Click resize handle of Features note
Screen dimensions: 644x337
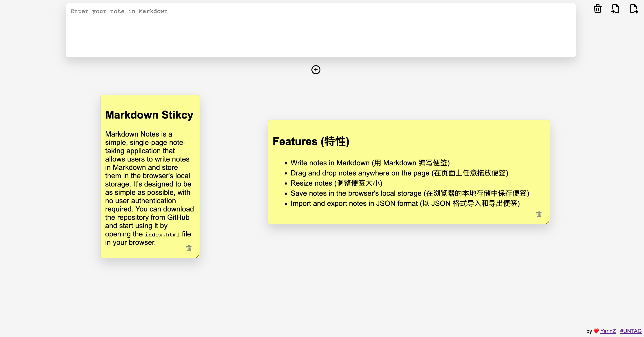(x=548, y=222)
